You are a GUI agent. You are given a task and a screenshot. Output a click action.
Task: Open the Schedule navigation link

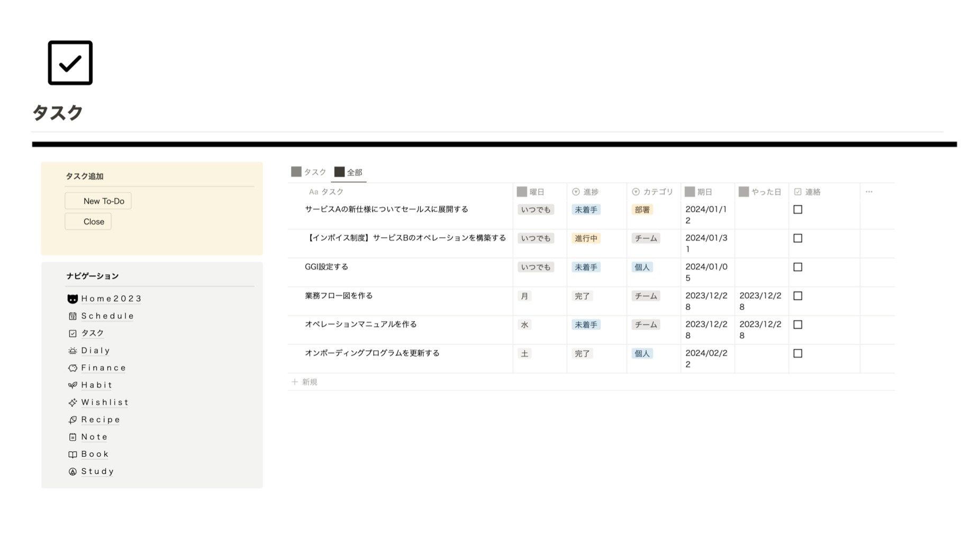pos(107,316)
